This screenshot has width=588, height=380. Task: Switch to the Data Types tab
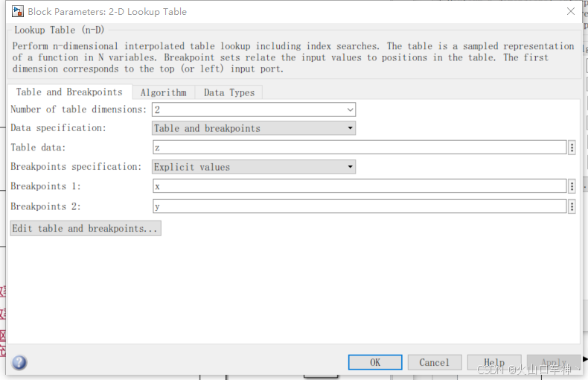pyautogui.click(x=229, y=92)
